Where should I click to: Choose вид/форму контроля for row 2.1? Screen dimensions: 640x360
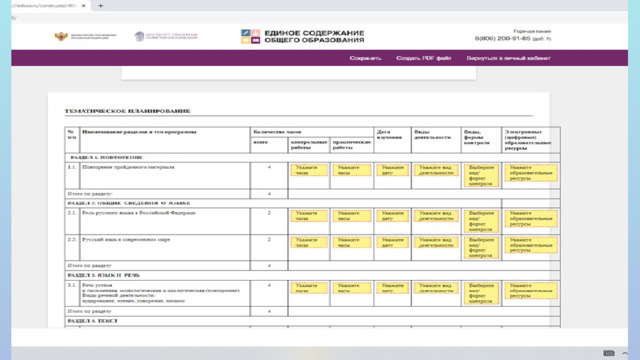coord(481,221)
